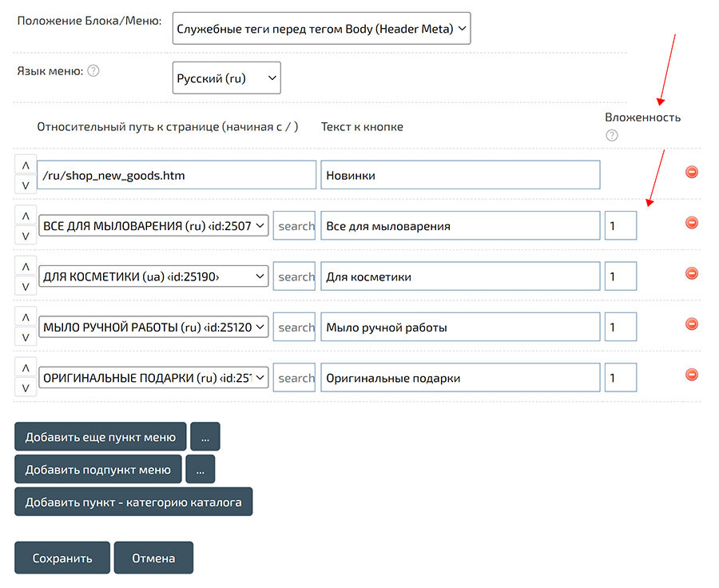Viewport: 719px width, 588px height.
Task: Click Отмена button
Action: 153,558
